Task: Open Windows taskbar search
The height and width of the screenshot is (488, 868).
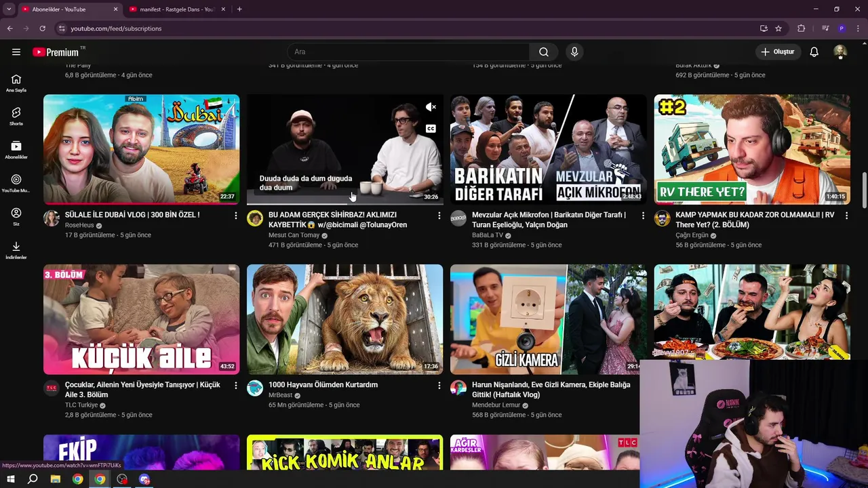Action: pyautogui.click(x=33, y=479)
